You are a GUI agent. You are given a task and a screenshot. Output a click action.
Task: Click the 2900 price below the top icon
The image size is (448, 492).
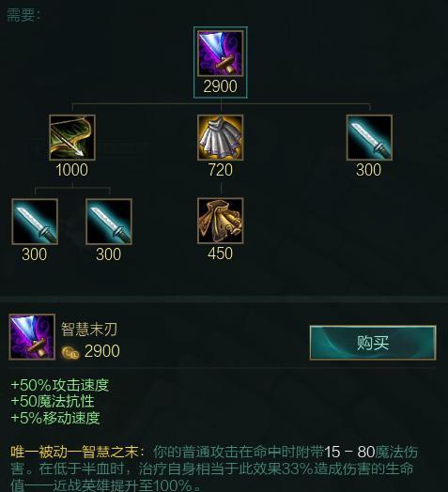point(220,86)
